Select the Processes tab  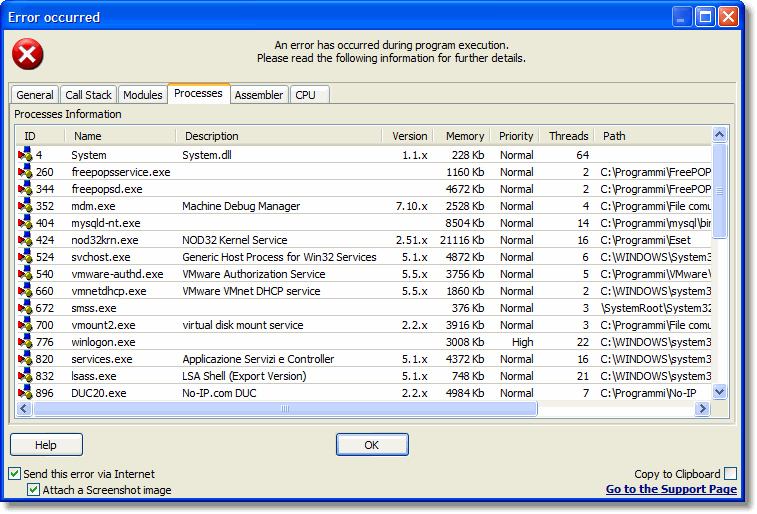(x=198, y=93)
